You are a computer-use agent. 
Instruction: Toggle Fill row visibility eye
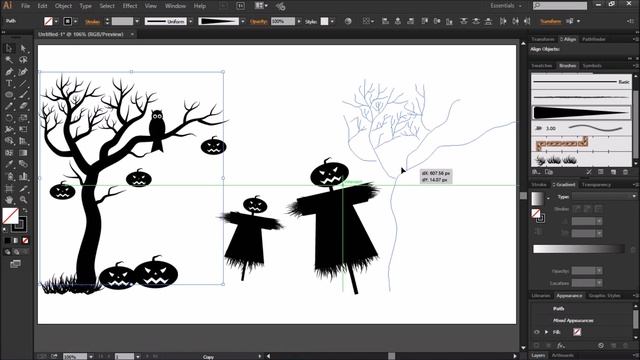click(536, 332)
